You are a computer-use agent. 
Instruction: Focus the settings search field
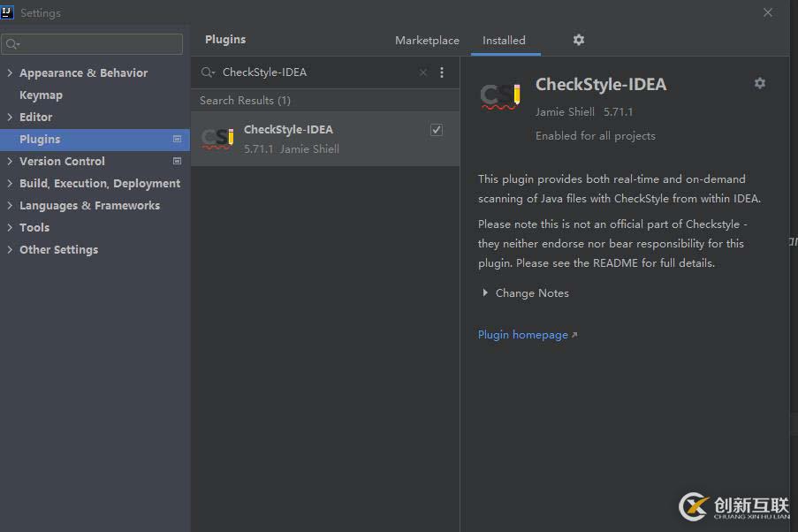(92, 44)
